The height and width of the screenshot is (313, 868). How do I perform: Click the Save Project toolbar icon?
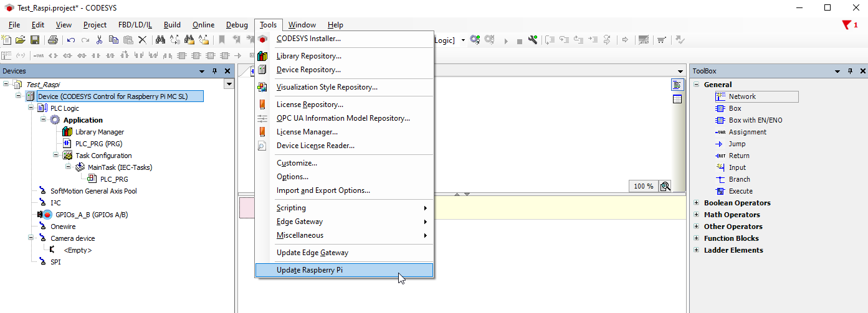35,40
